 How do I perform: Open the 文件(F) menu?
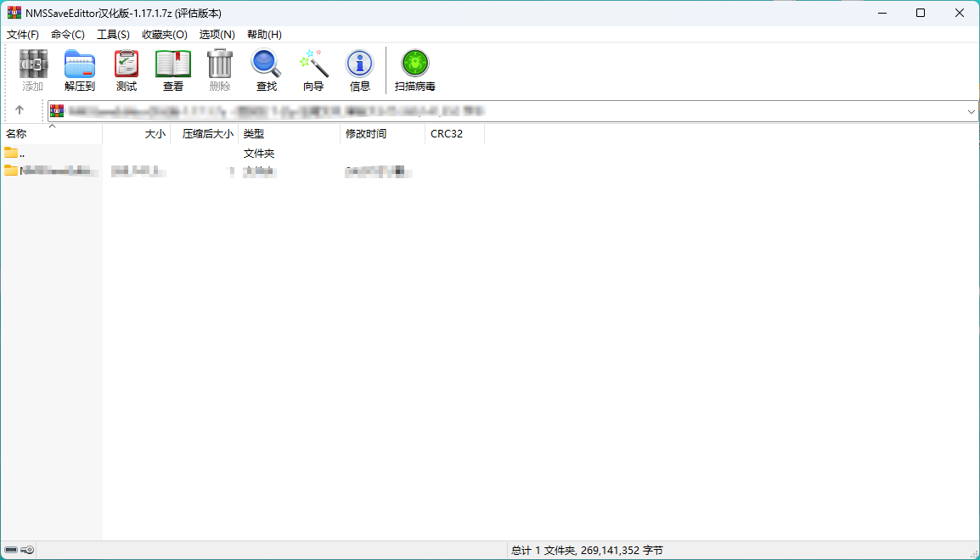pos(23,35)
